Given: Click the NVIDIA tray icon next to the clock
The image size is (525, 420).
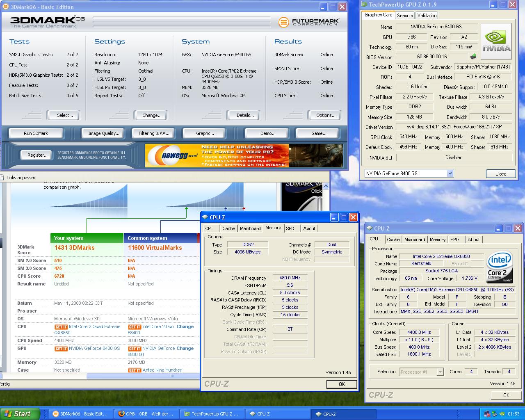Looking at the screenshot, I should (x=502, y=414).
